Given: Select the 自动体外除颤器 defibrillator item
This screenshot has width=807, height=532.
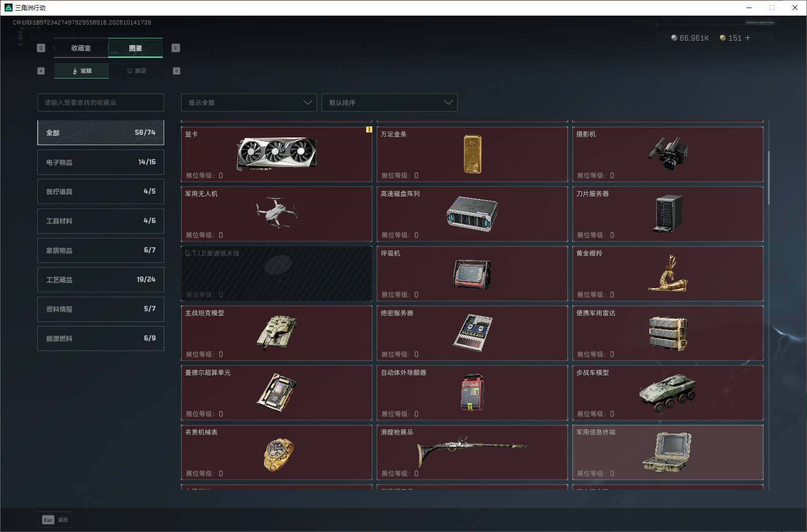Looking at the screenshot, I should click(472, 392).
